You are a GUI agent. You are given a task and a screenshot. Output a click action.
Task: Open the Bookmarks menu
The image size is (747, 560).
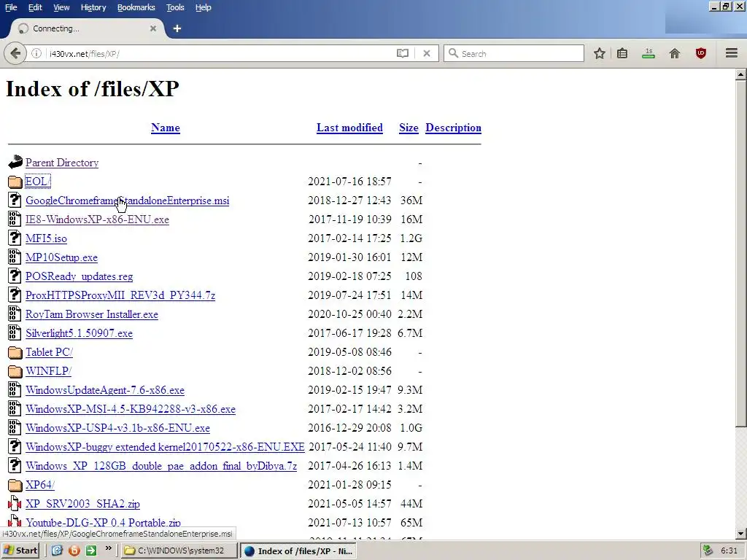point(136,7)
